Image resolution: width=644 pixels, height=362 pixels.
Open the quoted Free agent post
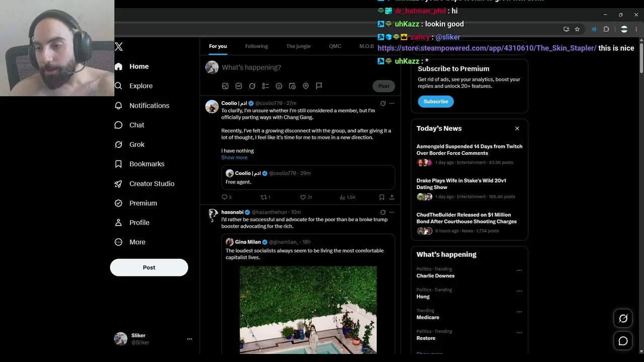click(308, 177)
